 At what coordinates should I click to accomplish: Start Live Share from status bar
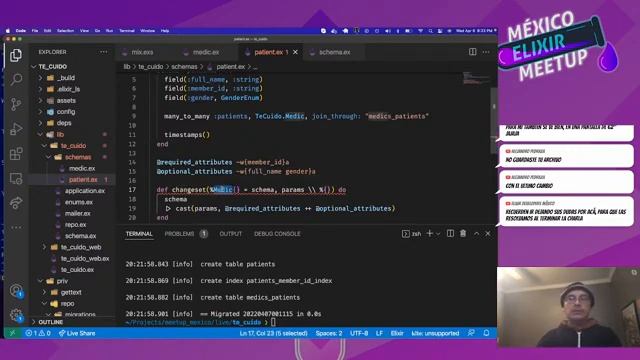77,333
